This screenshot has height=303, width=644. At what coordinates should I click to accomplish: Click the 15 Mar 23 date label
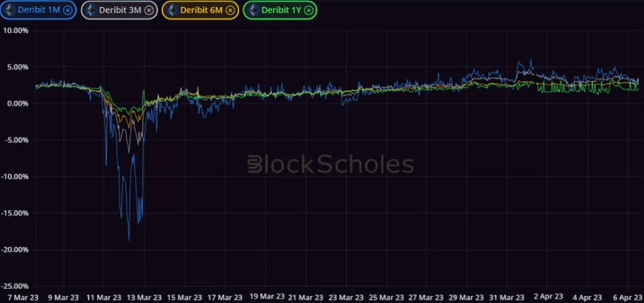click(185, 297)
